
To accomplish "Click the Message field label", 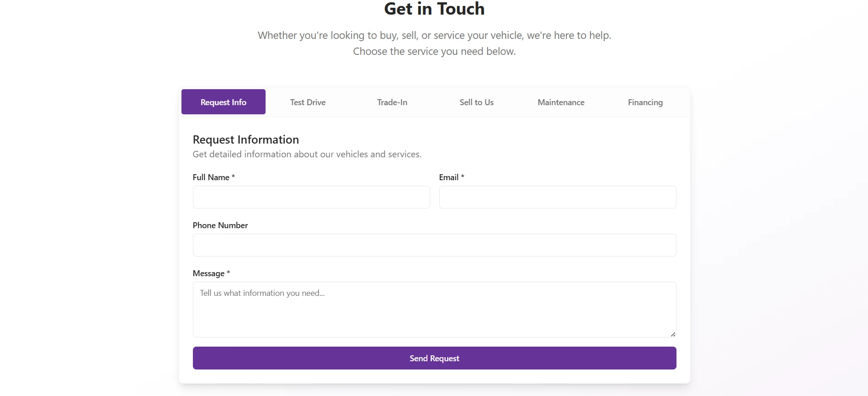I will click(x=208, y=273).
